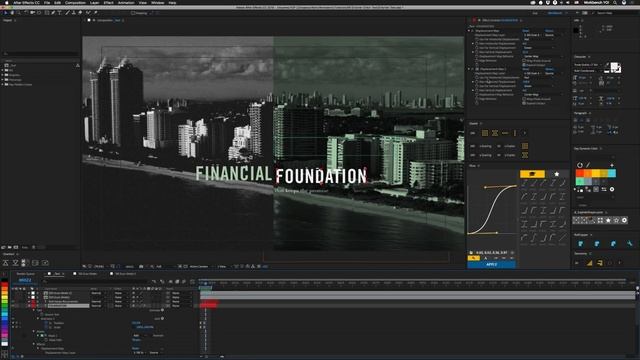Image resolution: width=640 pixels, height=360 pixels.
Task: Click the cyan color swatch in palette panel
Action: pos(612,173)
